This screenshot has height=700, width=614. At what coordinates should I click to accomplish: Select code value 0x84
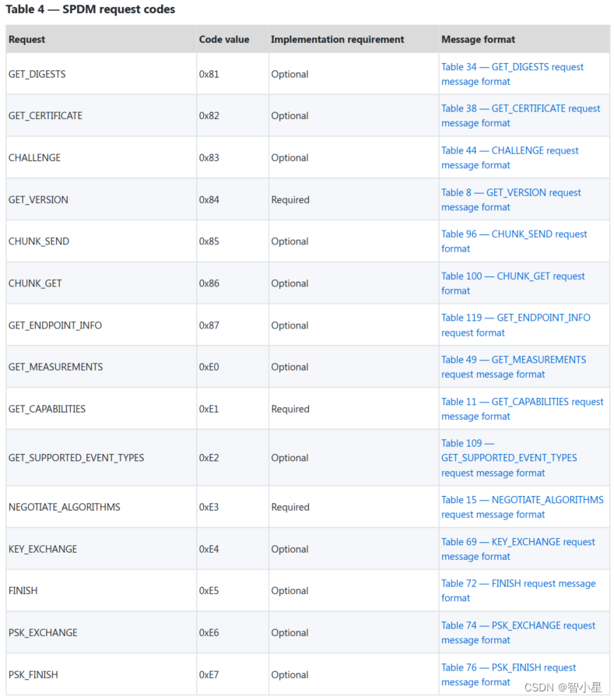coord(209,199)
